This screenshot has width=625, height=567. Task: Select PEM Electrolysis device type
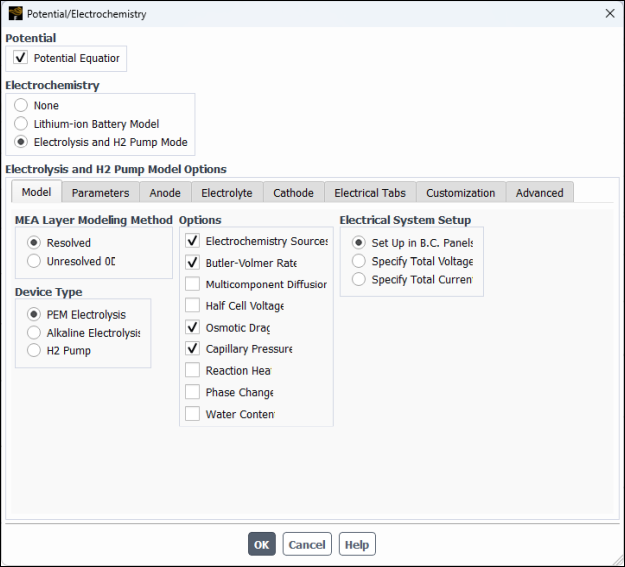(34, 314)
